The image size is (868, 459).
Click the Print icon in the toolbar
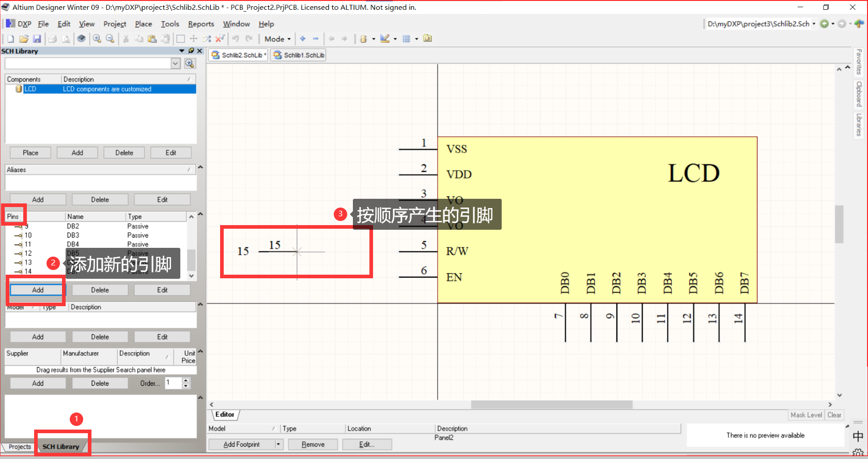pyautogui.click(x=53, y=39)
